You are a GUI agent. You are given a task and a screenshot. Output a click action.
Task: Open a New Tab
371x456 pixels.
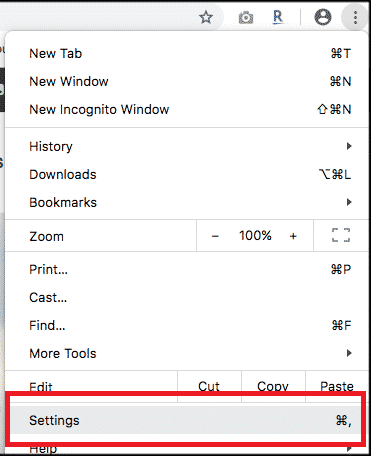coord(187,53)
